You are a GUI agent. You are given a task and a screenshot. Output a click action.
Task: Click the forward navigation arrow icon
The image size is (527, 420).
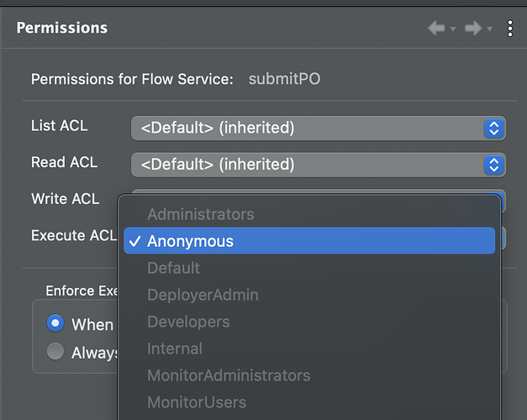coord(473,29)
